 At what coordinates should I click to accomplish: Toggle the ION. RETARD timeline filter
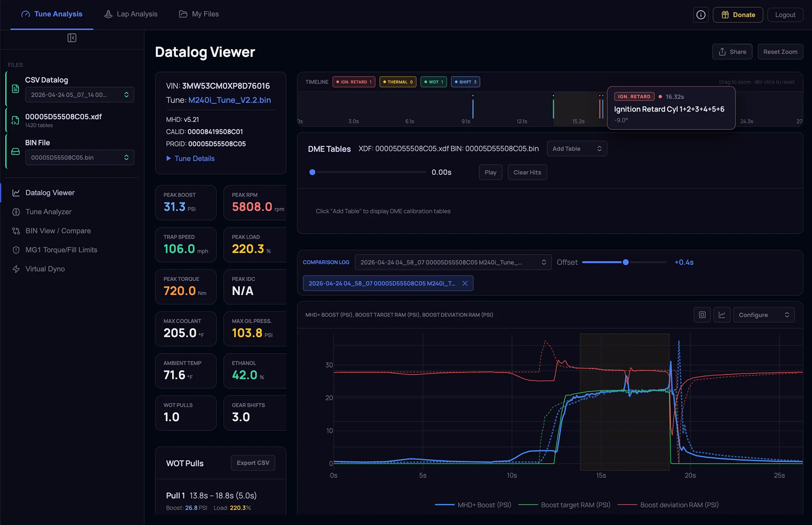(x=354, y=82)
